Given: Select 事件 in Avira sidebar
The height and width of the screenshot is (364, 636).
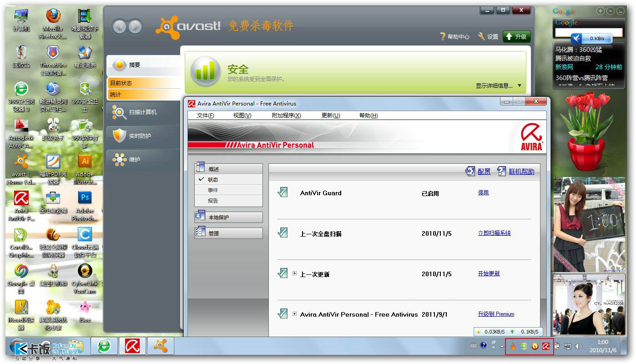Looking at the screenshot, I should coord(228,190).
